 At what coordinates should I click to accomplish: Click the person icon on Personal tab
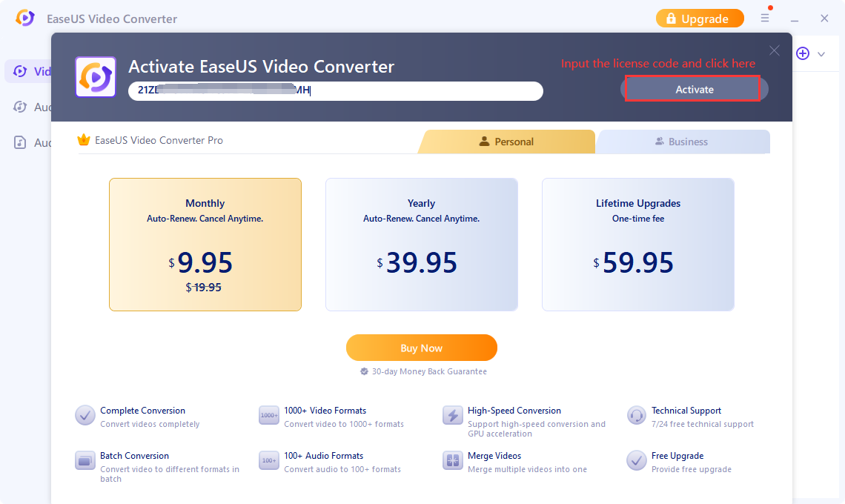tap(484, 142)
